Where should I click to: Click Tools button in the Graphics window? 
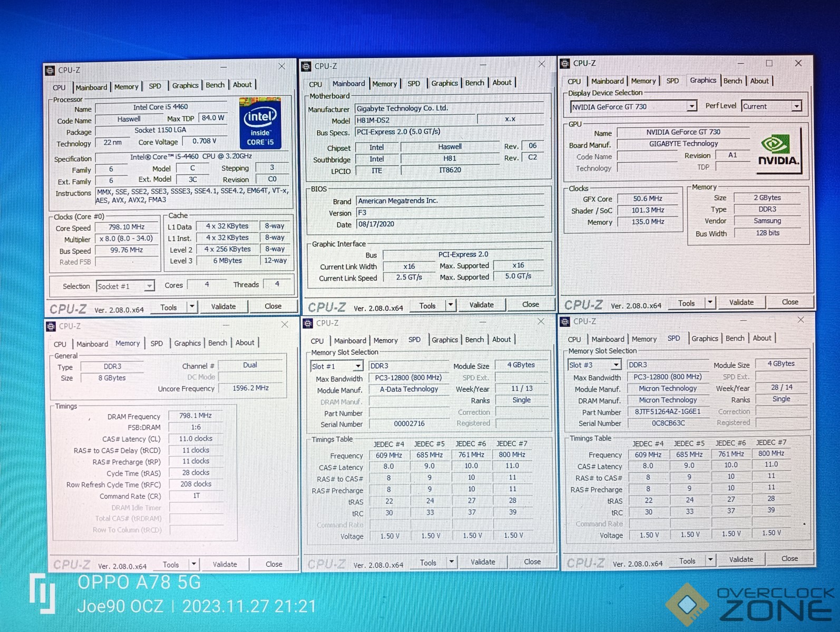click(686, 303)
